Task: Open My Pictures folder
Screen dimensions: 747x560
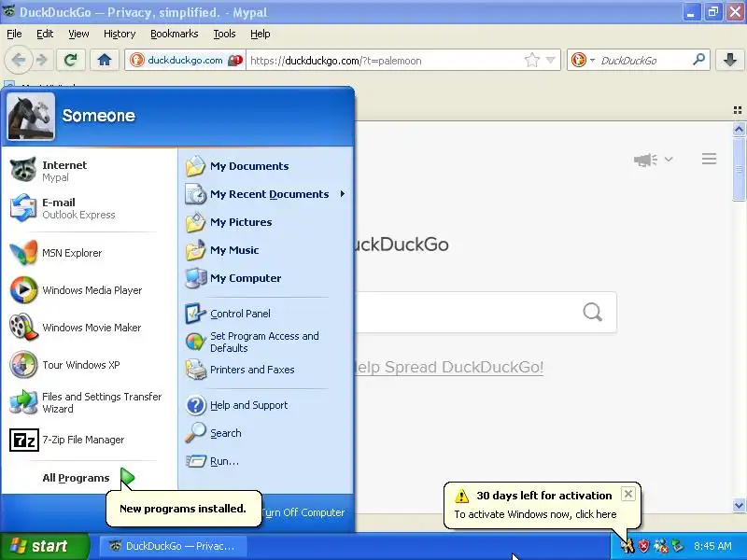Action: click(266, 222)
